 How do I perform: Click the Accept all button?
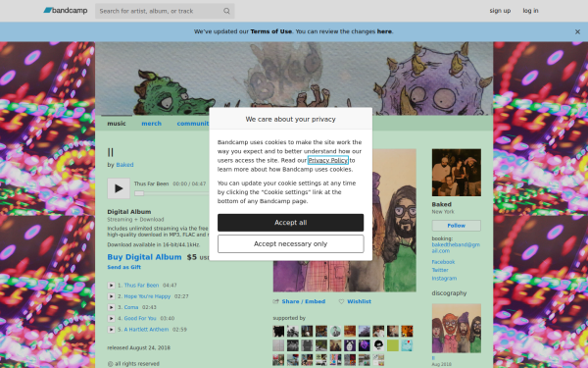[291, 223]
